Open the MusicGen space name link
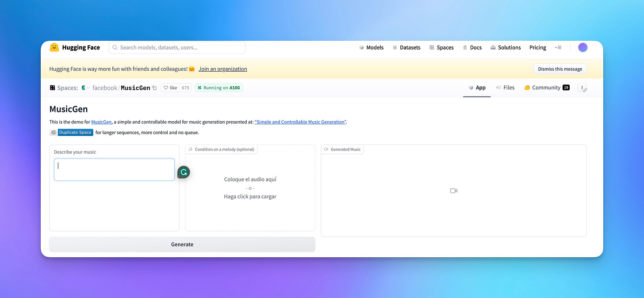 (x=135, y=88)
